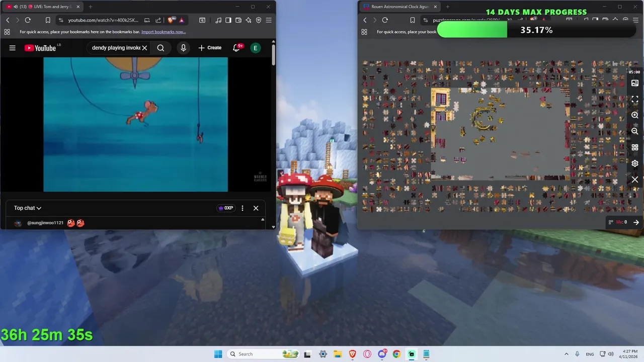Clear the YouTube search text with X

coord(144,48)
